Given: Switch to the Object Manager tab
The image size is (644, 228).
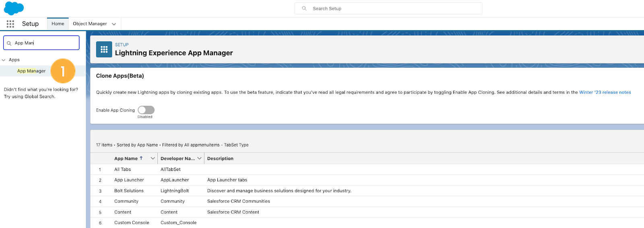Looking at the screenshot, I should [90, 24].
